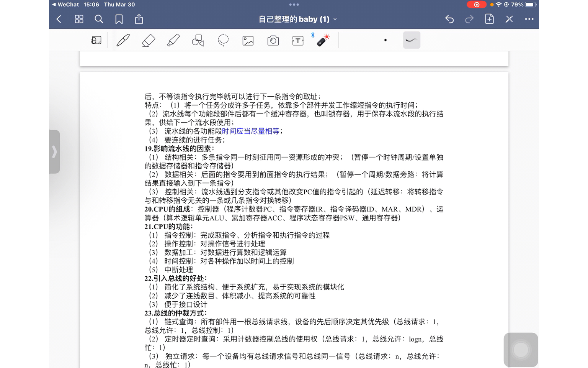Tap the line （5）中断处理
Viewport: 588px width, 368px height.
[x=170, y=269]
